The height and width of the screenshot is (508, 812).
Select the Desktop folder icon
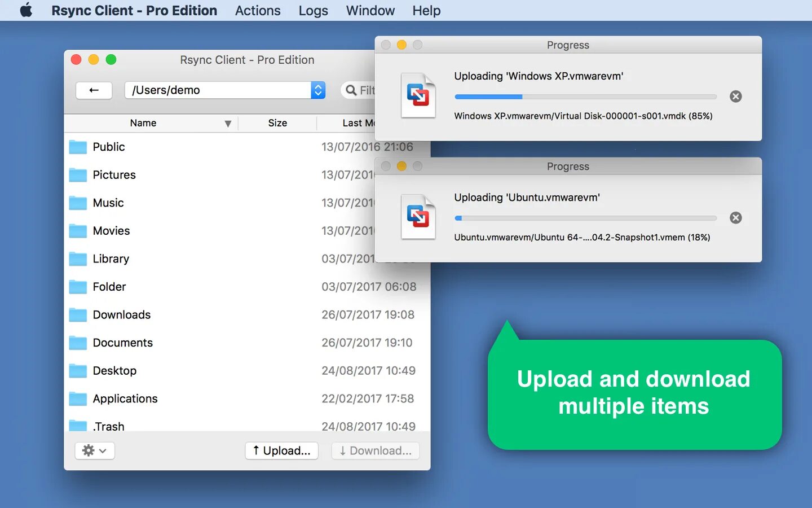coord(78,371)
